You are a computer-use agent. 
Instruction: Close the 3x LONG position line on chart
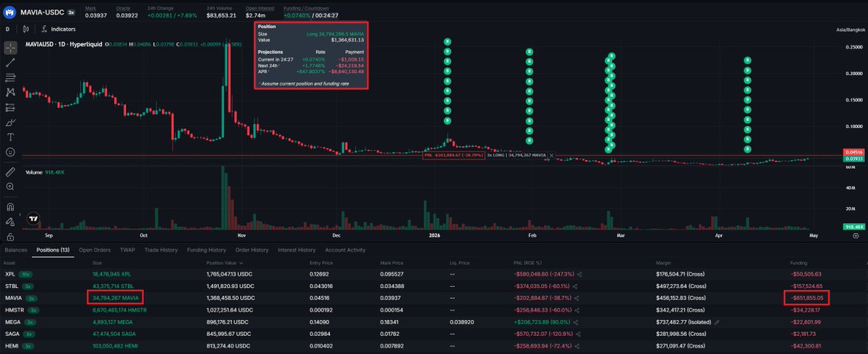click(x=552, y=156)
